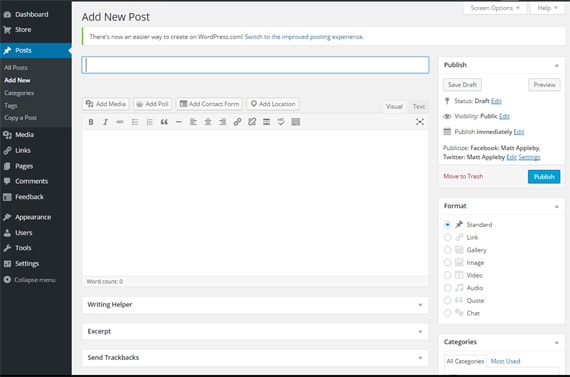Expand the Excerpt panel
Viewport: 570px width, 377px height.
point(255,331)
